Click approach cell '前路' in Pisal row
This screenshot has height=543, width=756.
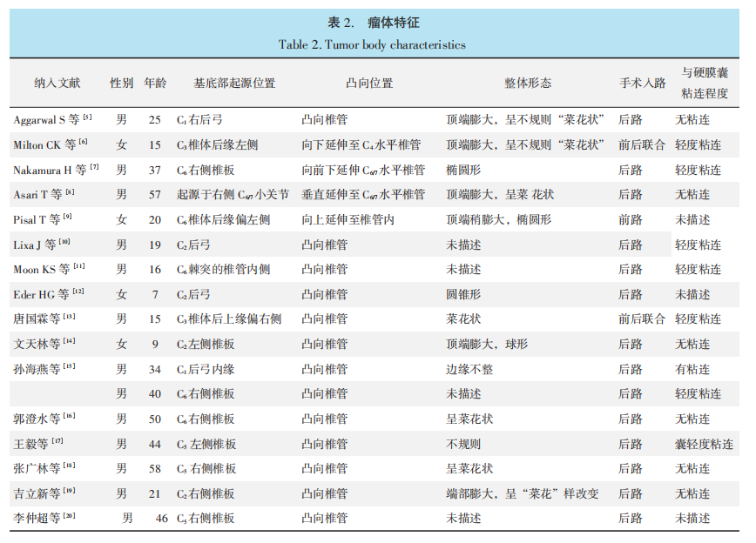(x=631, y=219)
